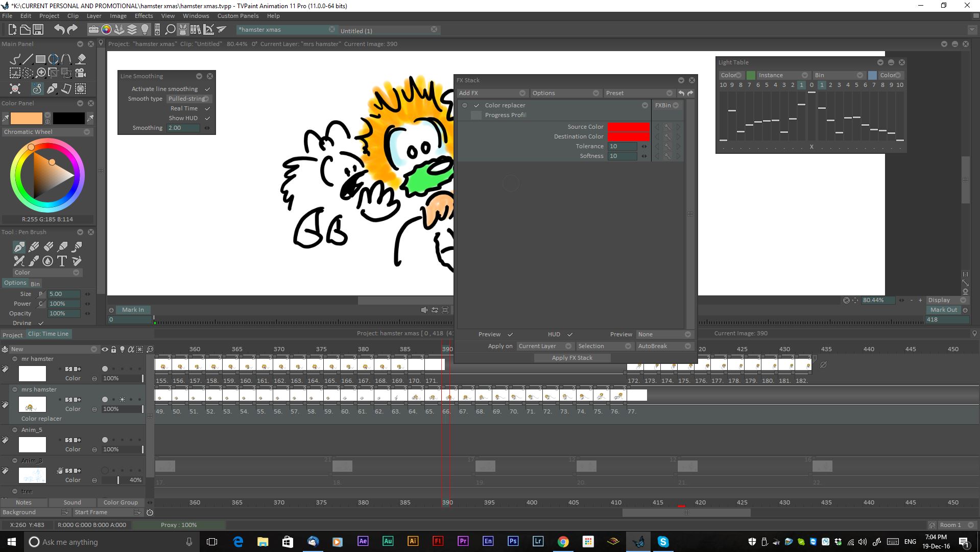980x552 pixels.
Task: Open Chrome from the Windows taskbar
Action: click(563, 541)
